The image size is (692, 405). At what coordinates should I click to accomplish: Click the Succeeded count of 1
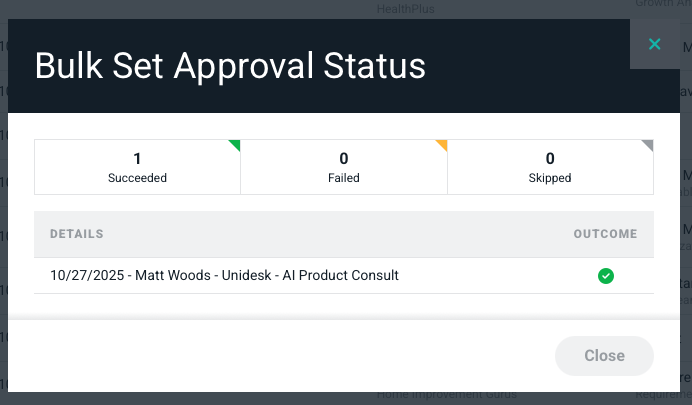[137, 158]
